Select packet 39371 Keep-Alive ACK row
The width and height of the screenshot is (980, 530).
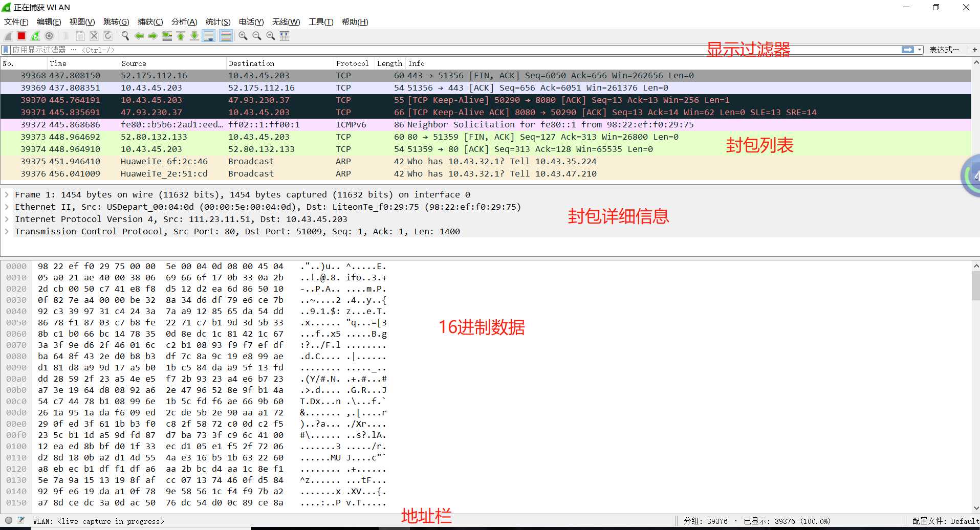[486, 112]
